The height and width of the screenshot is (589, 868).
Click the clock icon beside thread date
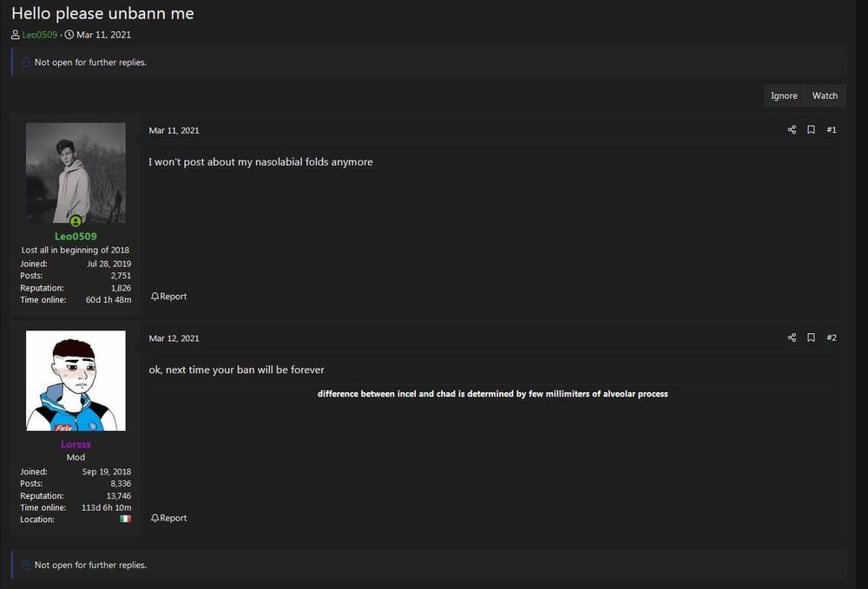coord(69,35)
